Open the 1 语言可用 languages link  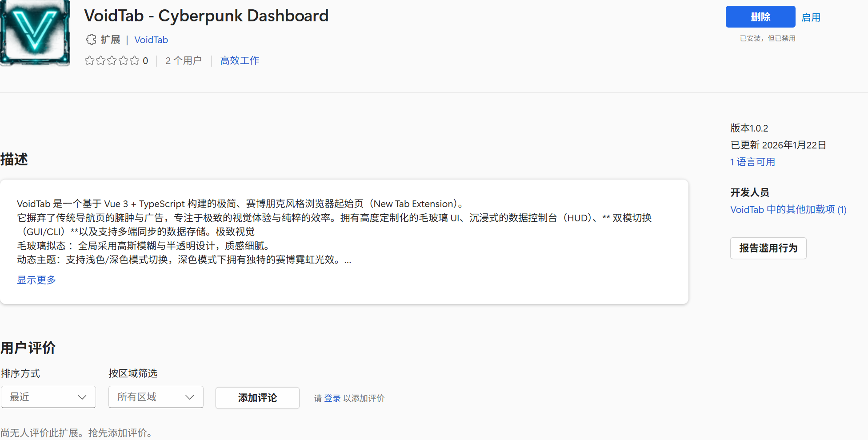click(x=752, y=162)
